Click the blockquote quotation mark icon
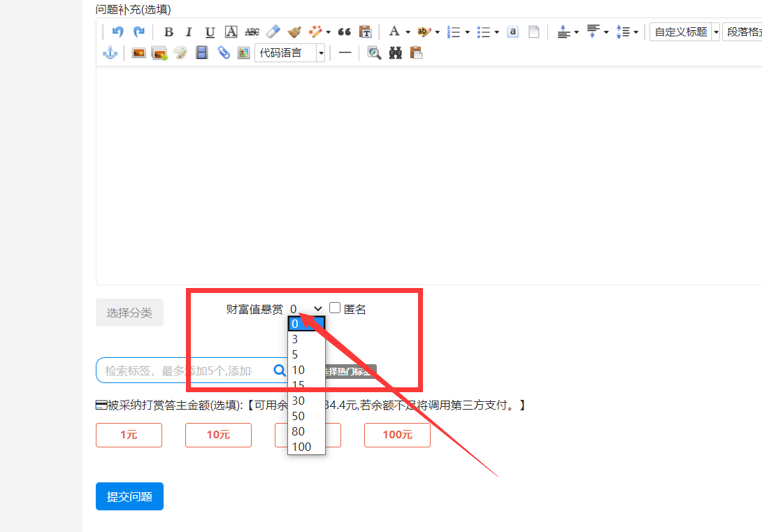Viewport: 762px width, 532px height. (344, 32)
